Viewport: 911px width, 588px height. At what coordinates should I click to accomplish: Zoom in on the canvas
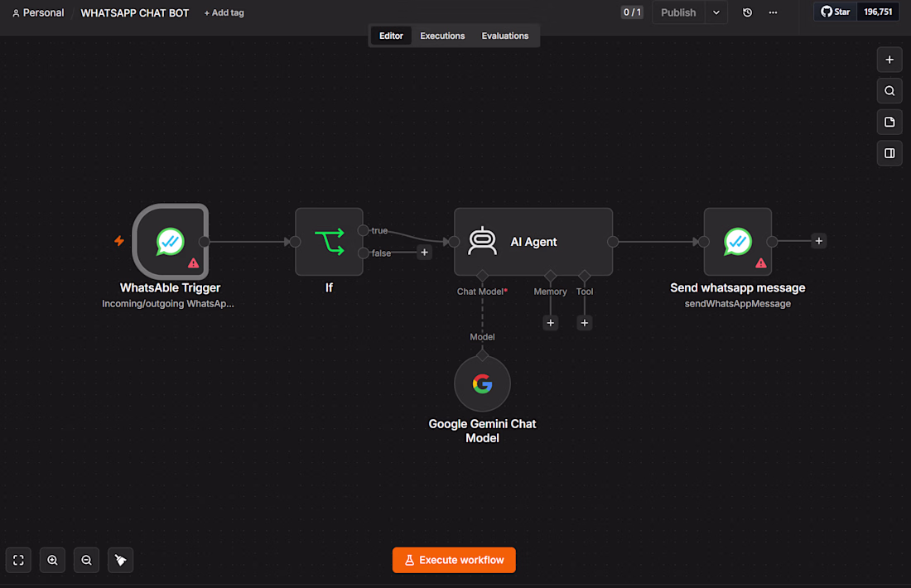click(x=52, y=560)
